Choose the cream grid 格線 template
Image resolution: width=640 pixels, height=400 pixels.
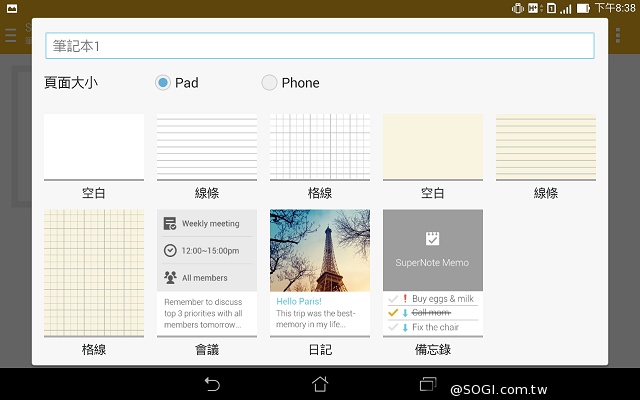[x=94, y=273]
